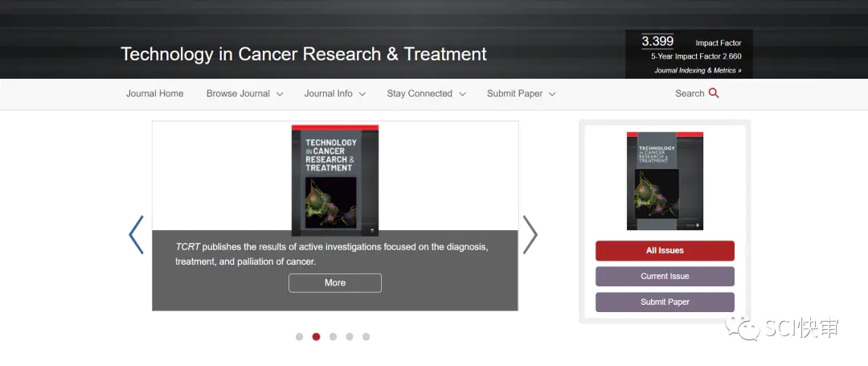Viewport: 868px width, 366px height.
Task: View the Current Issue
Action: 665,277
